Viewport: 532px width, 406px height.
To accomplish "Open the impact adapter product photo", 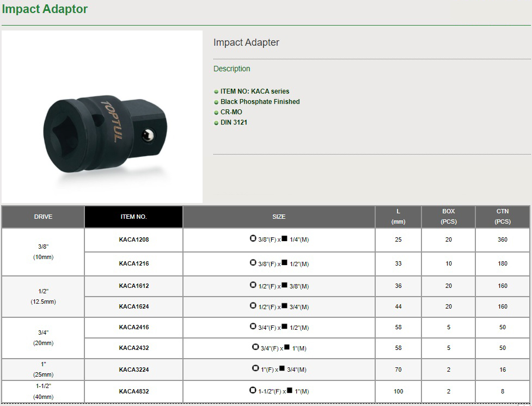I will click(102, 116).
